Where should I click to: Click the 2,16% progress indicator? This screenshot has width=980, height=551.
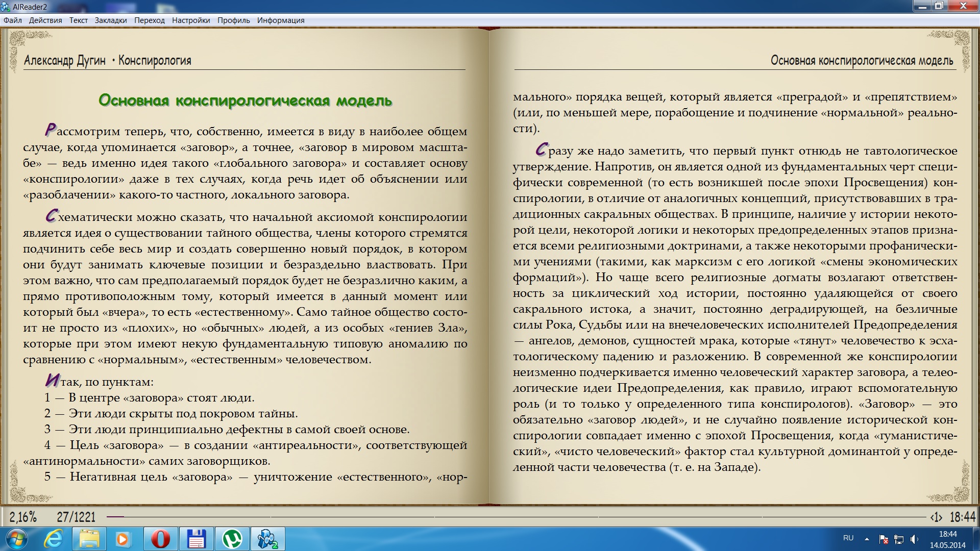click(23, 517)
